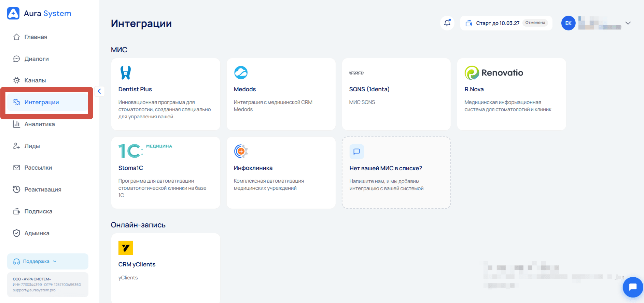Click the bar chart icon beside Аналитика
Viewport: 644px width, 303px height.
[16, 124]
